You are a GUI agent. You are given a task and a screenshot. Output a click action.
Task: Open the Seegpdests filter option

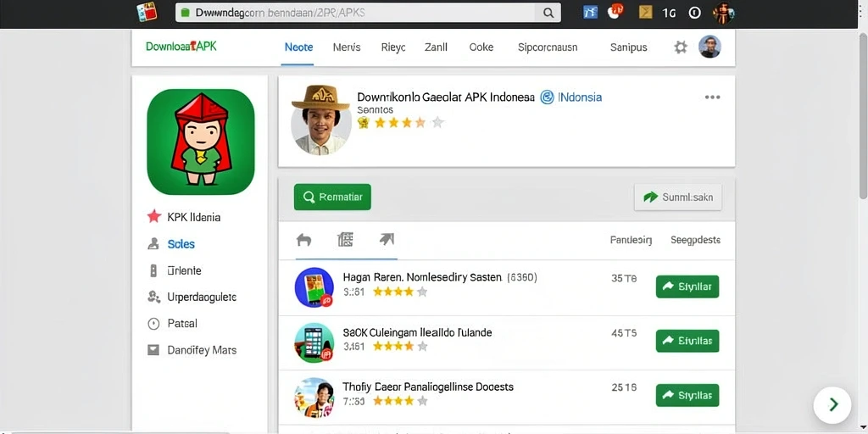tap(695, 240)
